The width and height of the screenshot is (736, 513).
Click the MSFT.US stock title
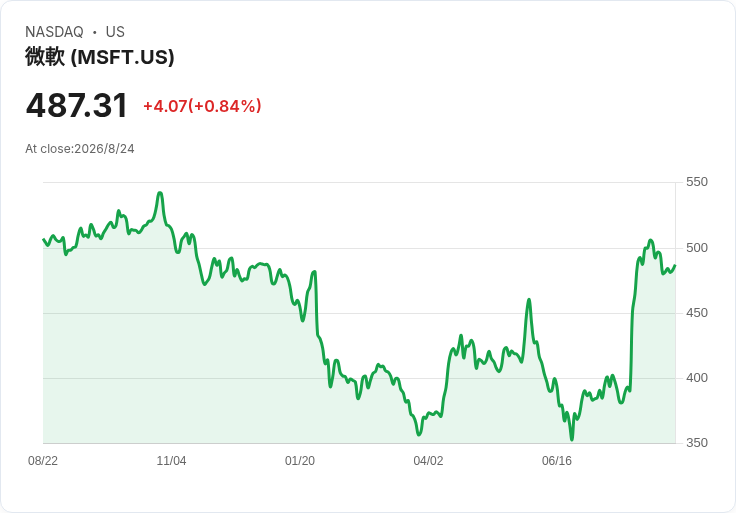click(x=100, y=57)
